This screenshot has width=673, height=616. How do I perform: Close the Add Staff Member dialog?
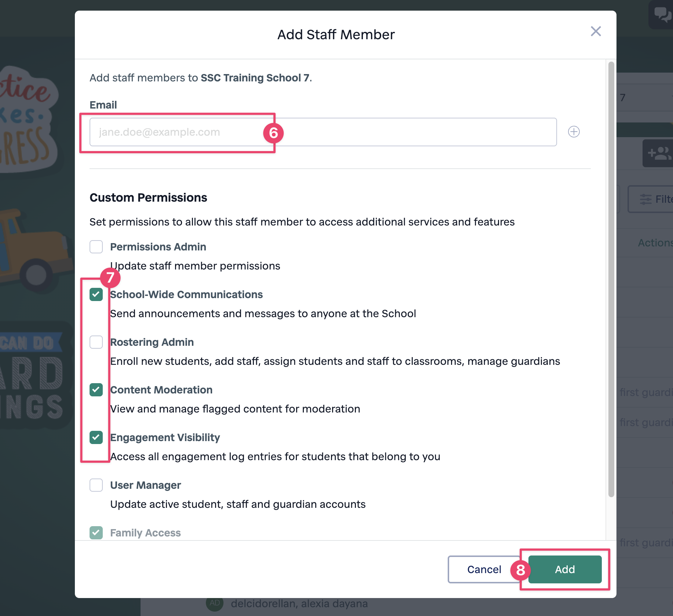pyautogui.click(x=596, y=31)
